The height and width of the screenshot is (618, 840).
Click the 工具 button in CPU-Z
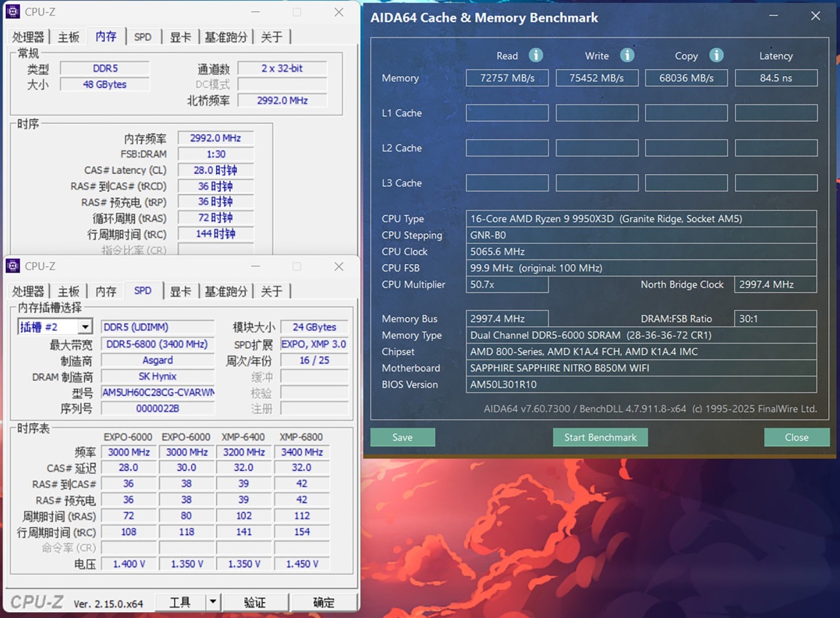pyautogui.click(x=180, y=602)
